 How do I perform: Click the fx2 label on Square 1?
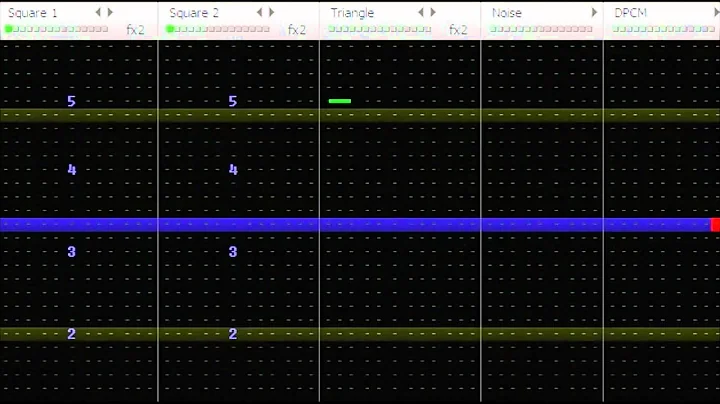[x=135, y=30]
